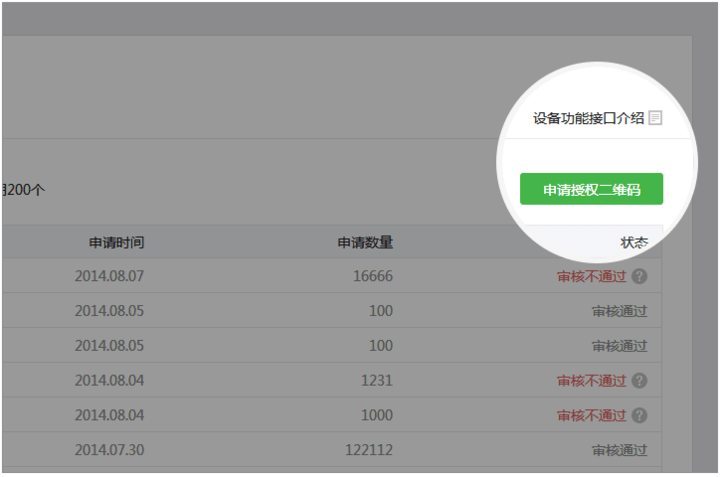
Task: Select 审核不通过 status in the 1000 row
Action: [x=591, y=415]
